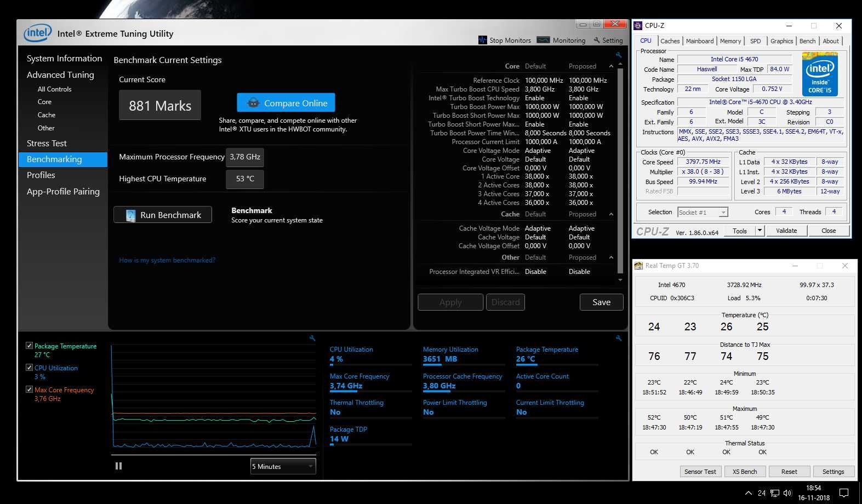Click Real Temp XS Bench button

point(745,471)
